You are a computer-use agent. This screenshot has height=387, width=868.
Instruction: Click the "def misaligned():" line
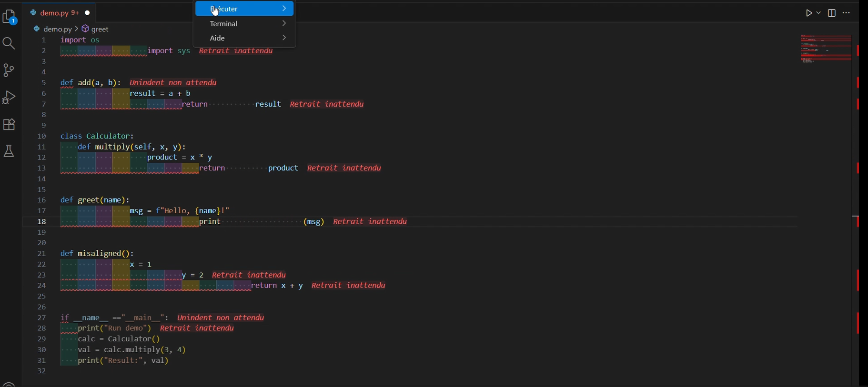[97, 254]
